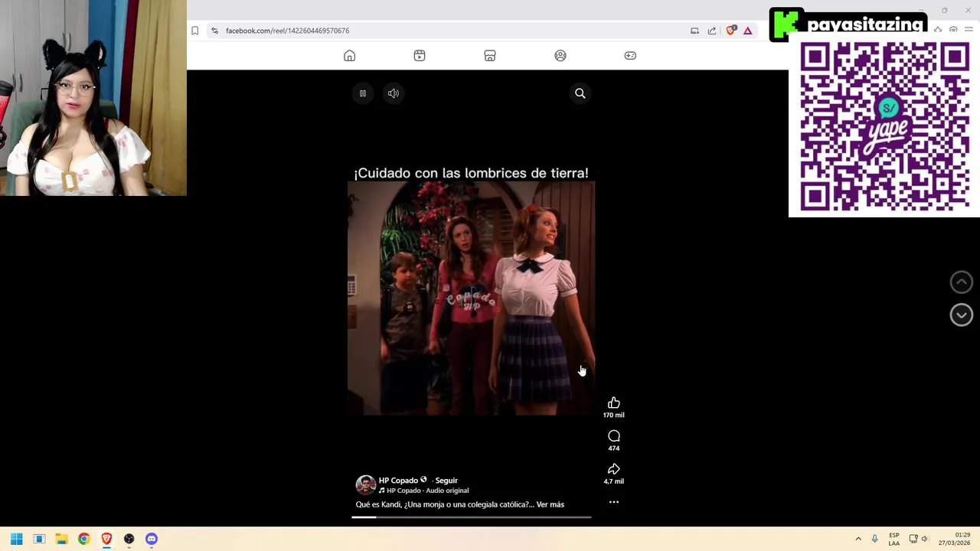Click the browser share page icon
Image resolution: width=980 pixels, height=551 pixels.
pos(712,31)
